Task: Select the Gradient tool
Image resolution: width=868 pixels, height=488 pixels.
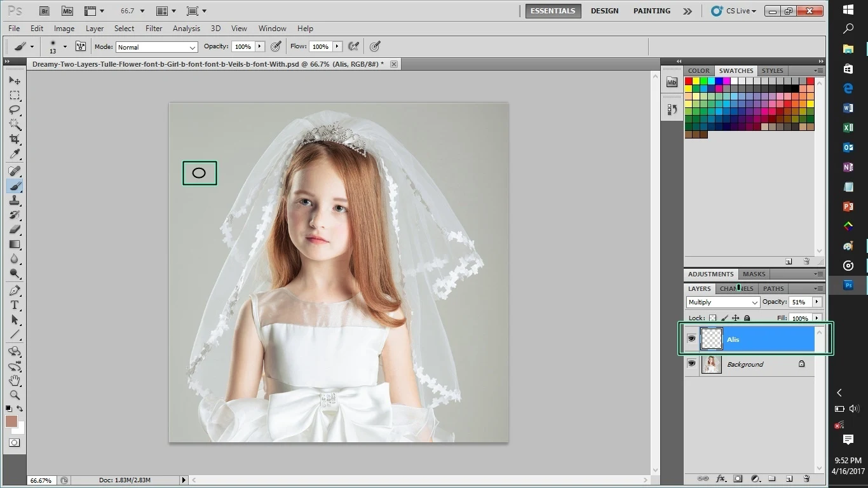Action: click(15, 245)
